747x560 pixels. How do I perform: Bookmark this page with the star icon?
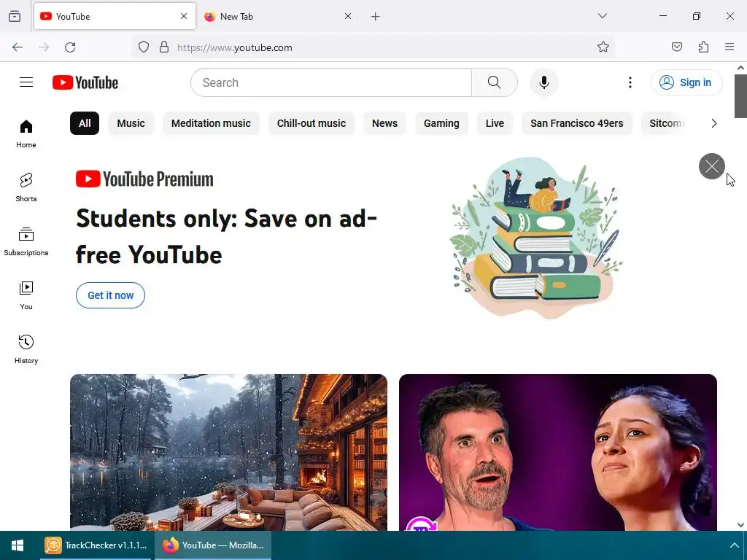click(603, 47)
